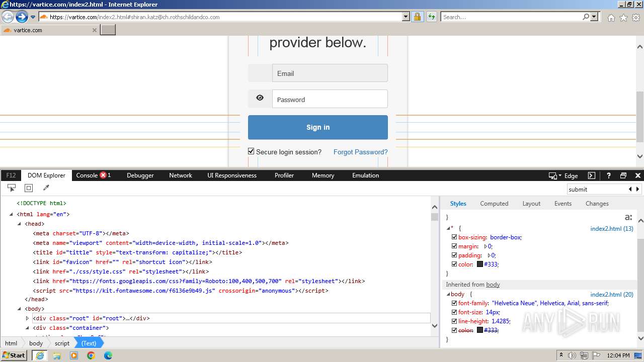Open Windows Media Player from taskbar
The image size is (644, 362).
pos(74,355)
